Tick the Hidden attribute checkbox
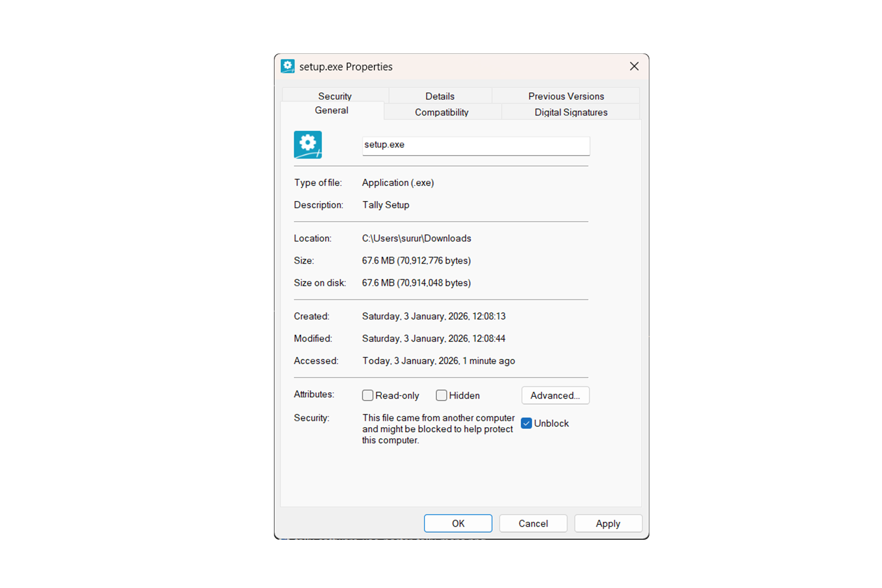The width and height of the screenshot is (882, 588). point(442,396)
